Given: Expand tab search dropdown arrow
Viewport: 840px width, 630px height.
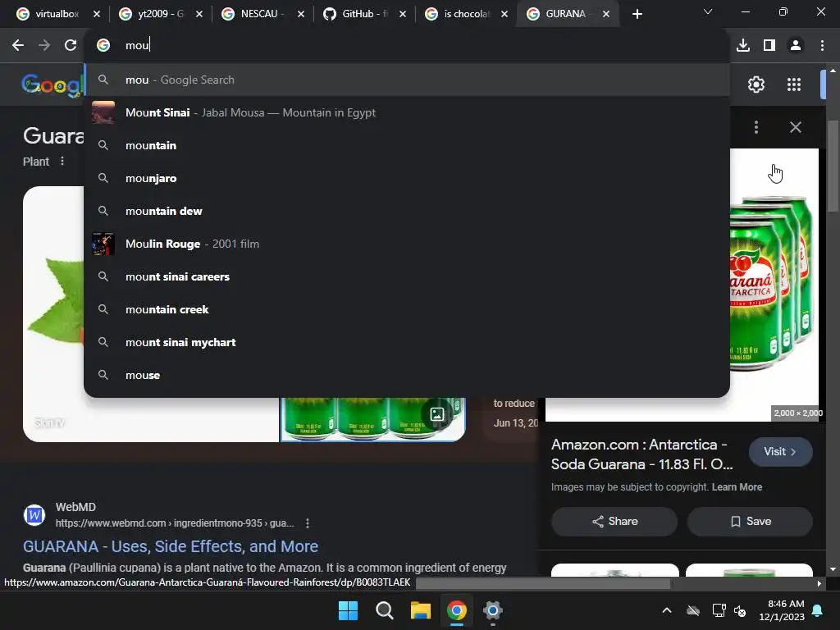Looking at the screenshot, I should pos(708,11).
